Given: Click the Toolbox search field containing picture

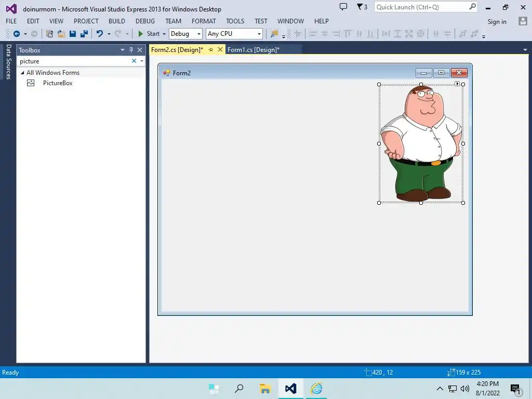Looking at the screenshot, I should 74,61.
